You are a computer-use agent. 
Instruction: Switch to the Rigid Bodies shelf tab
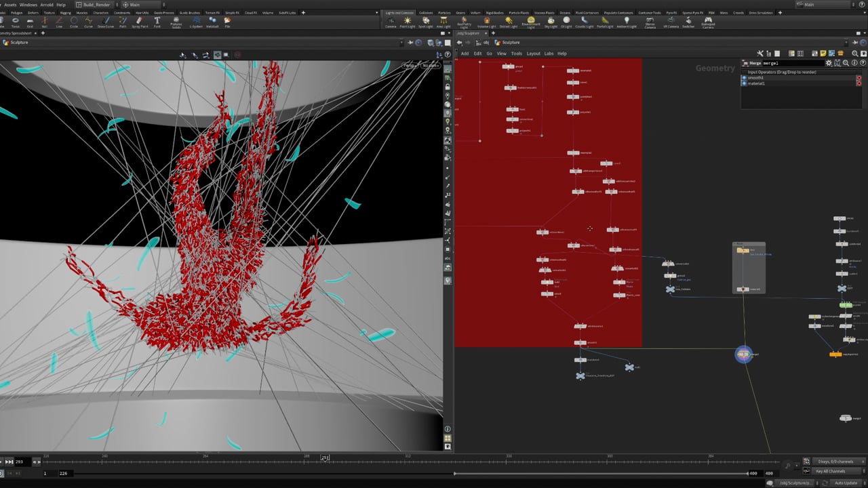pyautogui.click(x=496, y=13)
